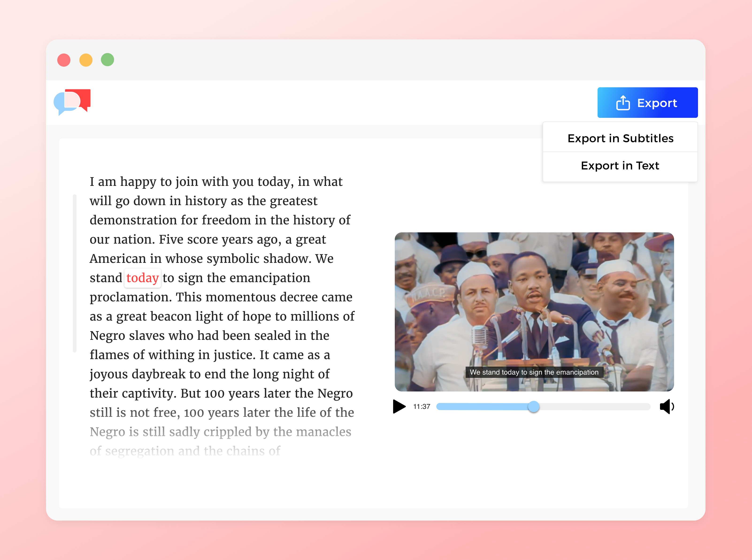Image resolution: width=752 pixels, height=560 pixels.
Task: Click the yellow minimize circle icon
Action: [x=86, y=60]
